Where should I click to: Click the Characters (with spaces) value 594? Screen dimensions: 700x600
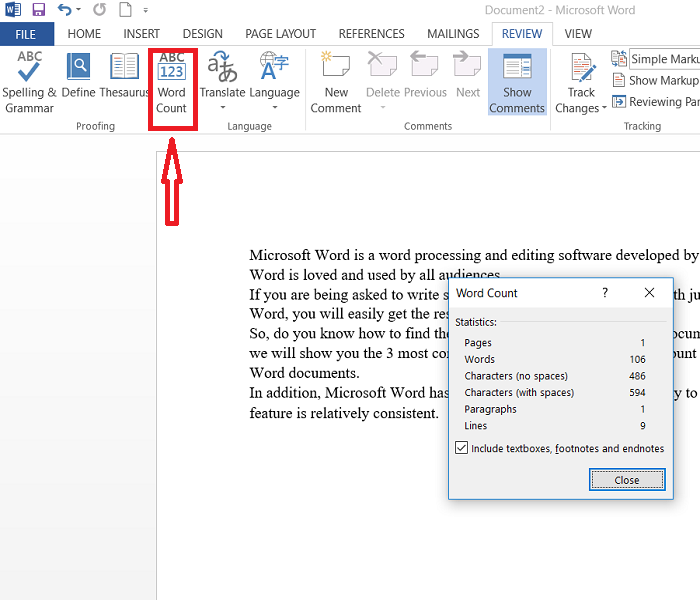click(x=638, y=392)
